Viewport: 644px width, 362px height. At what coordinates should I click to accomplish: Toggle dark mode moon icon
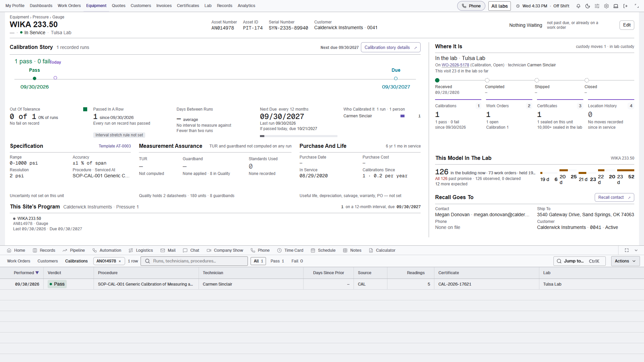coord(588,6)
